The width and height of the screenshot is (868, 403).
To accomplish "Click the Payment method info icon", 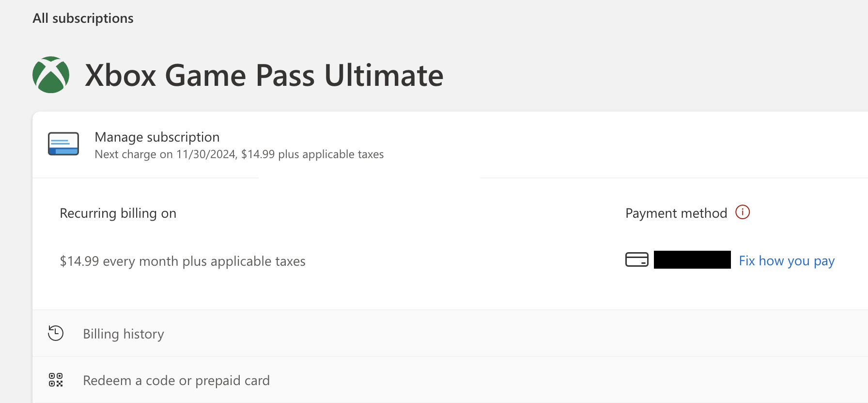I will pyautogui.click(x=743, y=212).
